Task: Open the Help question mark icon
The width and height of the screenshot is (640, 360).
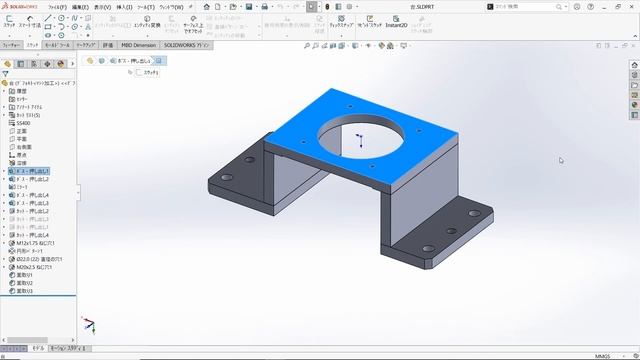Action: (590, 7)
